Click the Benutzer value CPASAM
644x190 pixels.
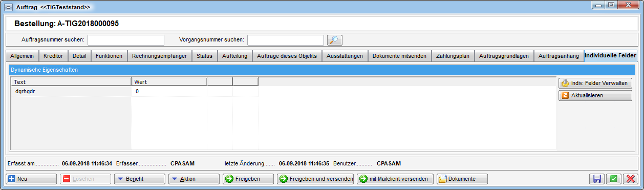(x=389, y=163)
